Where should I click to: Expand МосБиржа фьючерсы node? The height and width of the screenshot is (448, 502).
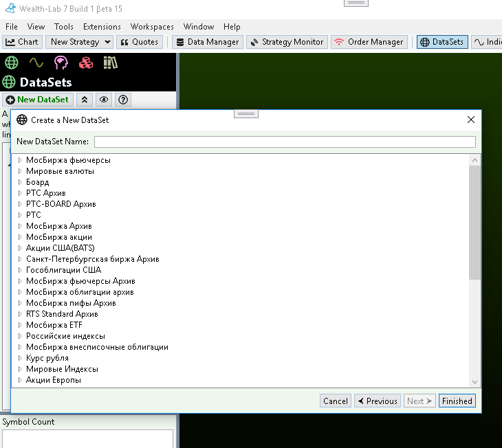pos(20,160)
